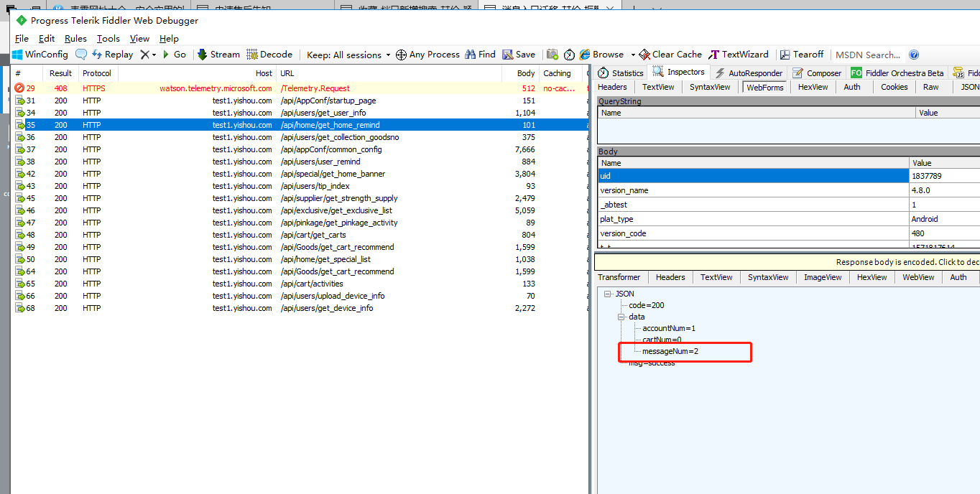The height and width of the screenshot is (494, 980).
Task: Open the File menu
Action: point(22,39)
